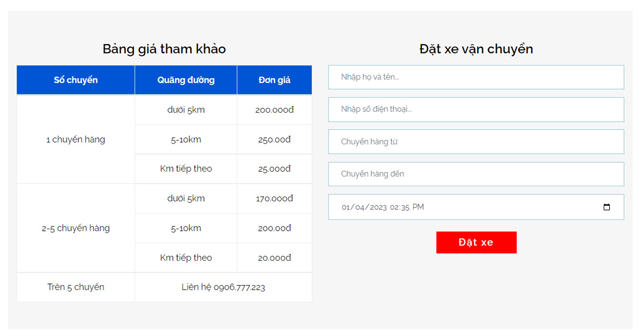Click the Đặt xe vận chuyển heading

click(x=476, y=49)
